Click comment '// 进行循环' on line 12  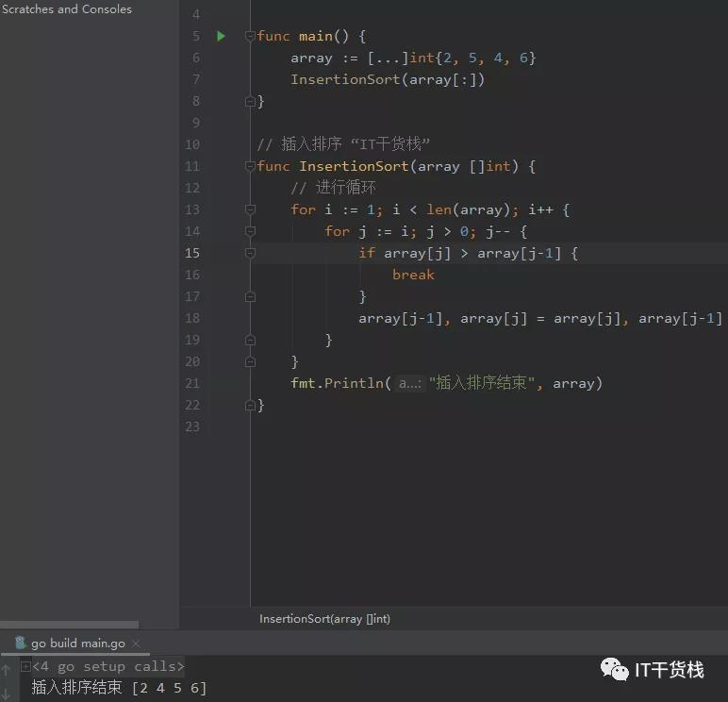tap(334, 188)
